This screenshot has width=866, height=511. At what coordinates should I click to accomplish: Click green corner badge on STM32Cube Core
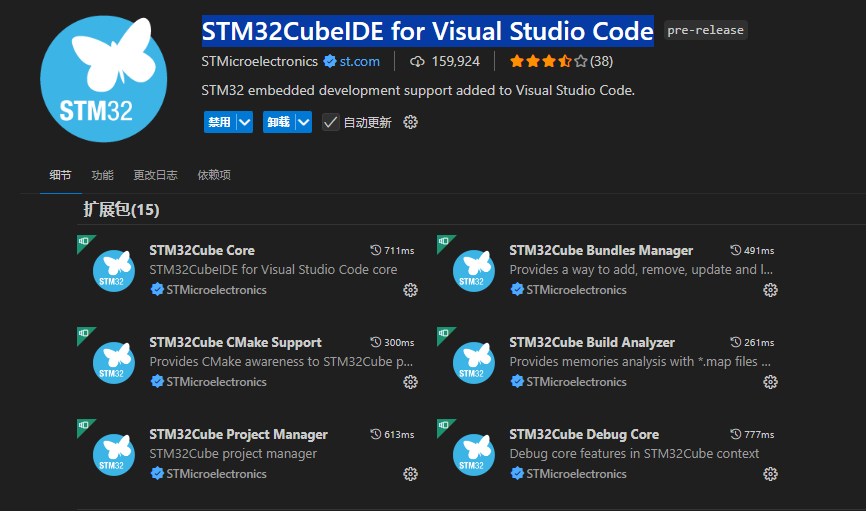tap(84, 242)
